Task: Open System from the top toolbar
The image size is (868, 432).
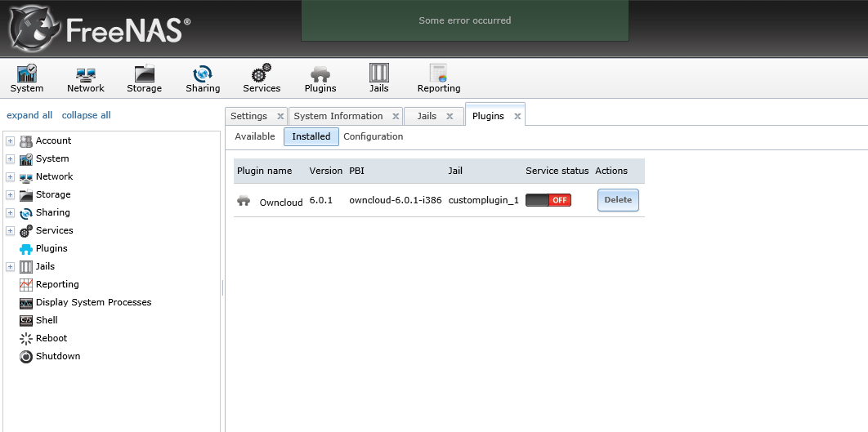Action: click(x=27, y=78)
